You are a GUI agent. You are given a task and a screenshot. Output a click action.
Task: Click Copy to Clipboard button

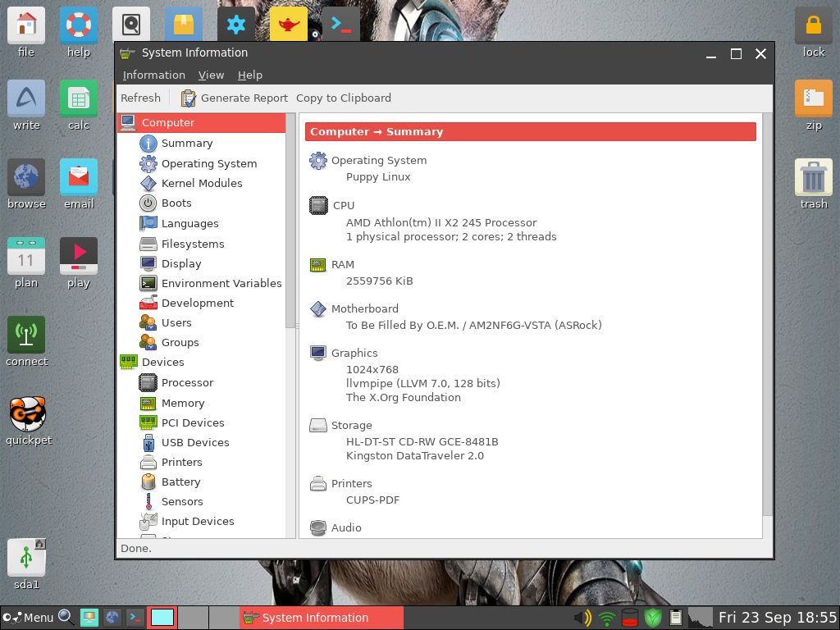coord(344,98)
